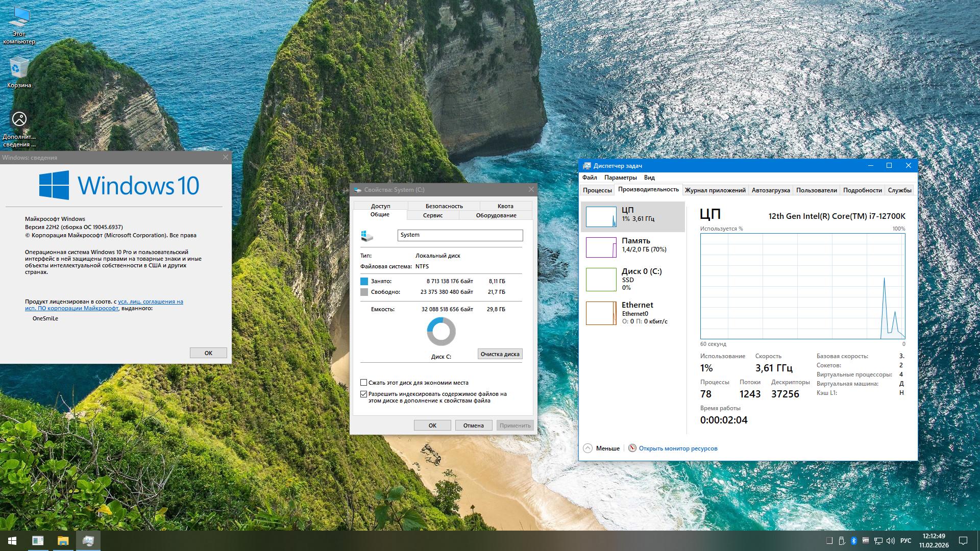Select the Память performance graph thumbnail
This screenshot has height=551, width=980.
[x=601, y=247]
